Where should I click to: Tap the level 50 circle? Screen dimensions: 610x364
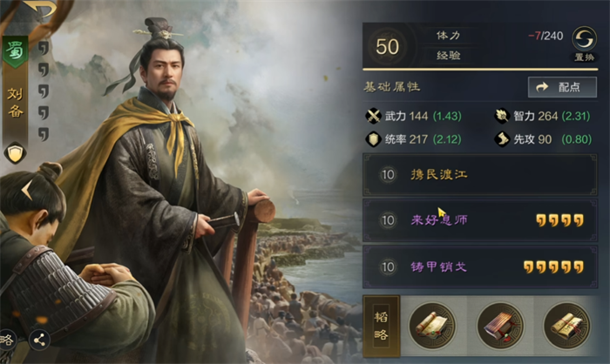coord(387,47)
